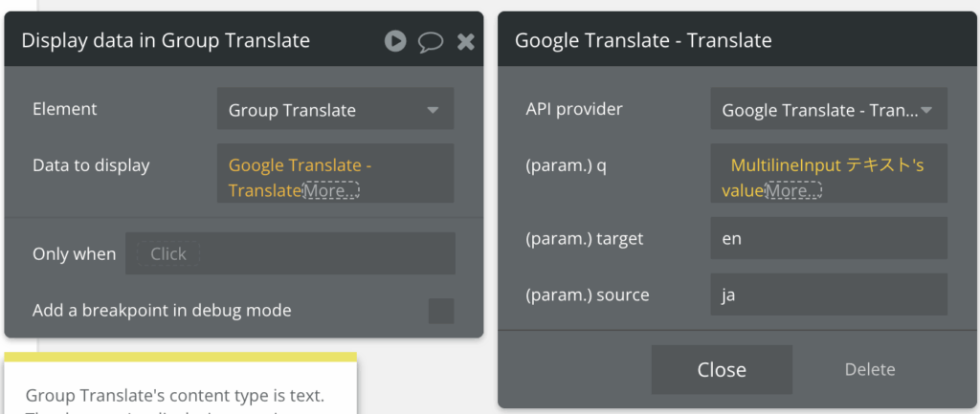Screen dimensions: 980x414
Task: Open the comment bubble icon in Display data header
Action: [431, 42]
